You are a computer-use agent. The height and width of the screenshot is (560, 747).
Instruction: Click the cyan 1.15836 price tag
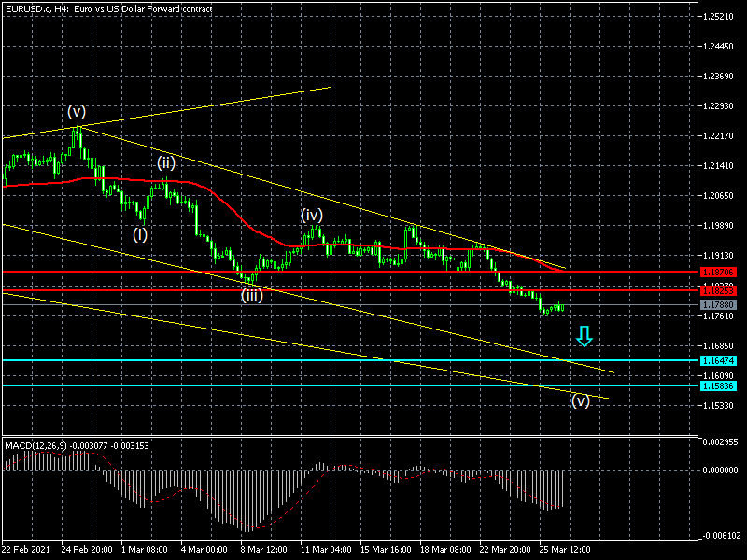[x=718, y=386]
